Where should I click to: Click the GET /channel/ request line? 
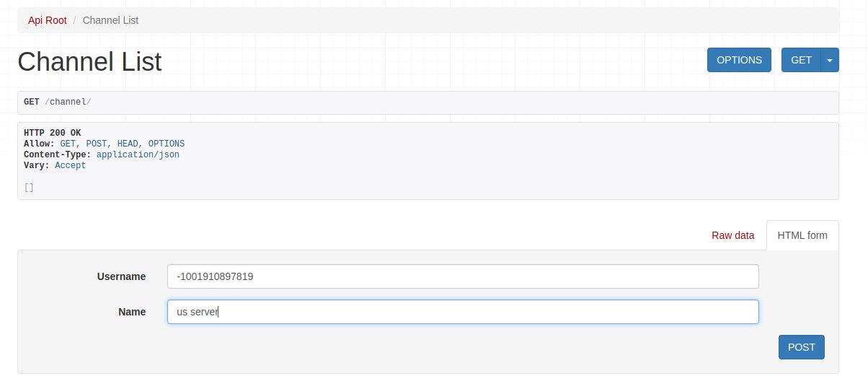click(58, 102)
